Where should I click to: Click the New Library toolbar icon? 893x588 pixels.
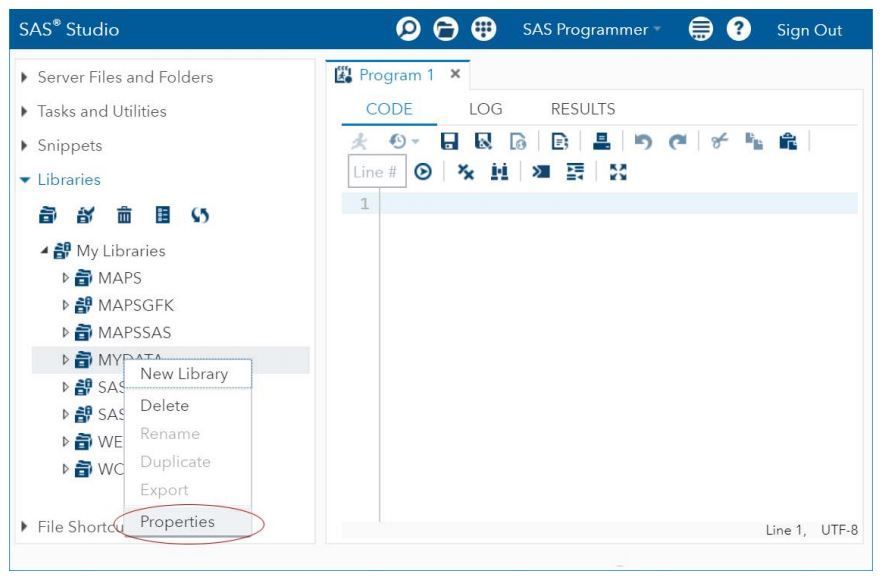(x=48, y=215)
